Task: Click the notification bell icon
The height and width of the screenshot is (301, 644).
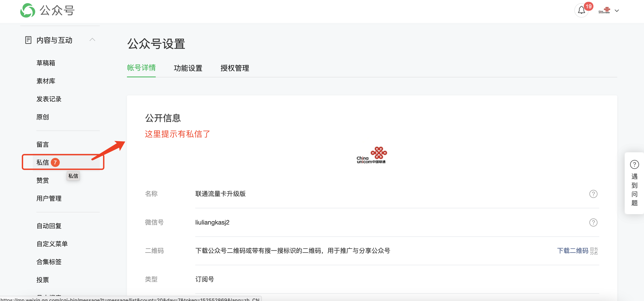Action: pyautogui.click(x=581, y=11)
